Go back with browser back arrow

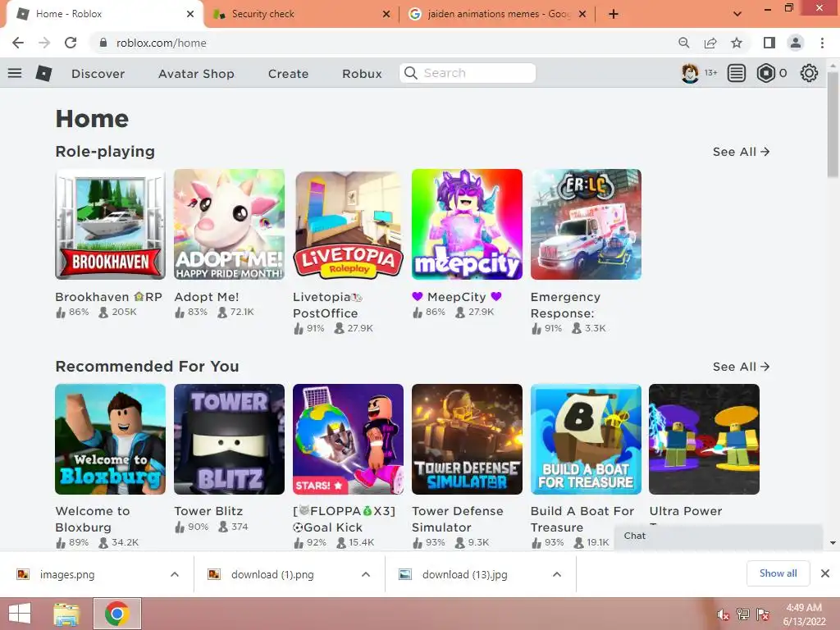pos(18,43)
